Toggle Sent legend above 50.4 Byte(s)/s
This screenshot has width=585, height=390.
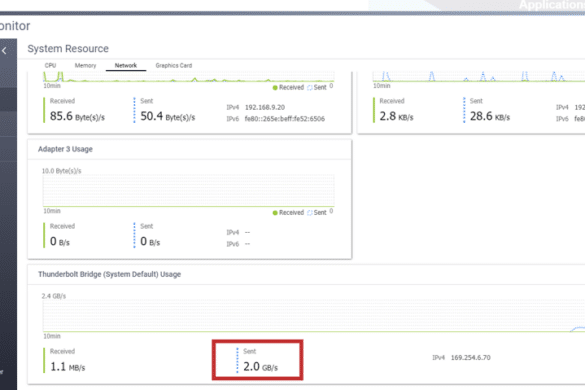coord(317,88)
